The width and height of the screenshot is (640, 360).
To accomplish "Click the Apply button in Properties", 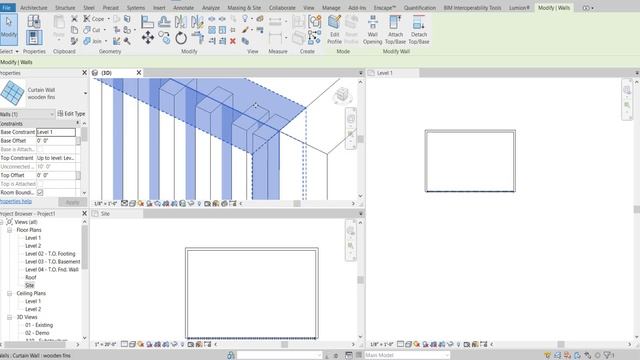I will [72, 202].
